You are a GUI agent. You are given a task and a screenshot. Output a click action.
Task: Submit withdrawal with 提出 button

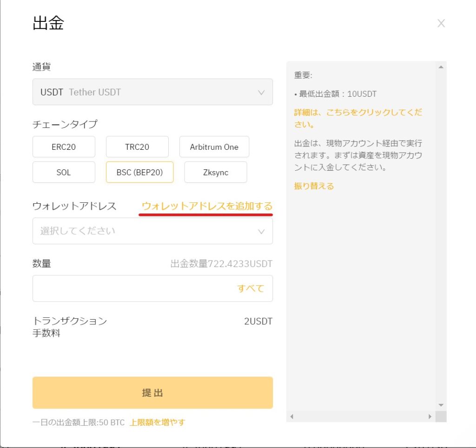click(x=152, y=393)
